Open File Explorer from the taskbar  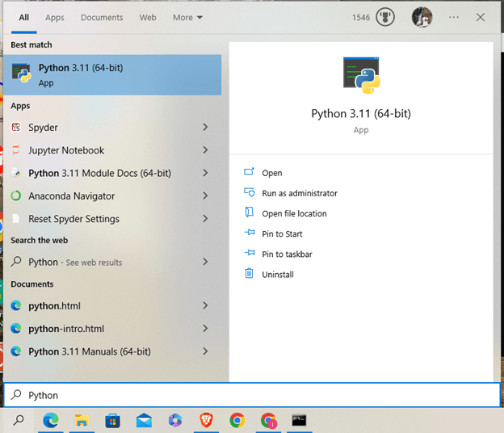click(82, 420)
